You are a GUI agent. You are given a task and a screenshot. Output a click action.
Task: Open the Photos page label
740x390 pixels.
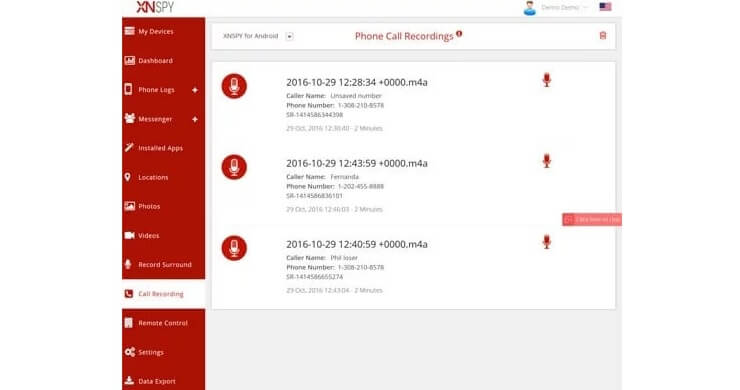click(x=149, y=206)
